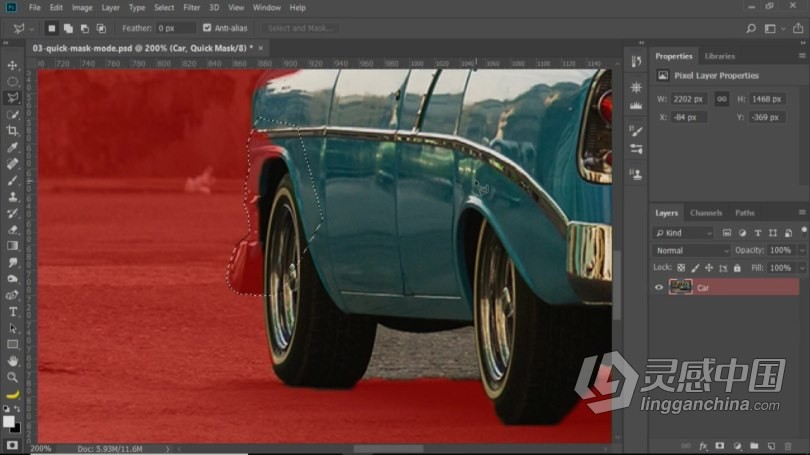810x455 pixels.
Task: Open the Properties panel menu
Action: (802, 56)
